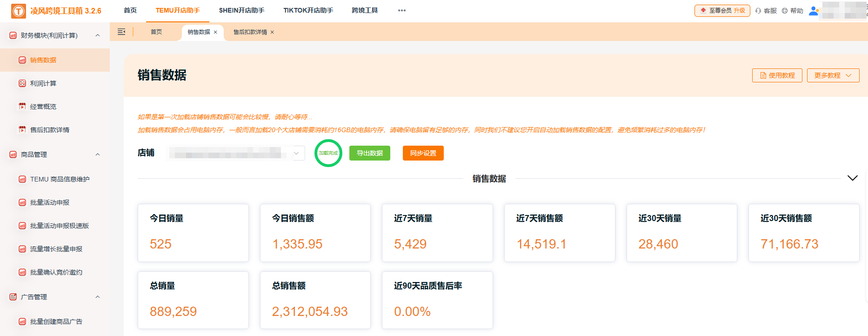Click the user avatar icon
The height and width of the screenshot is (336, 868).
click(814, 11)
